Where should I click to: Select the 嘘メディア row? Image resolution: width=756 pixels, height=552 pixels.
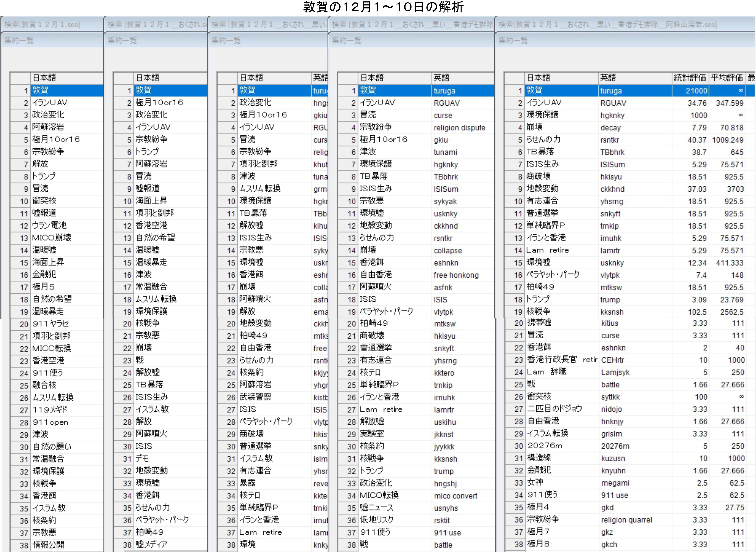click(x=151, y=544)
